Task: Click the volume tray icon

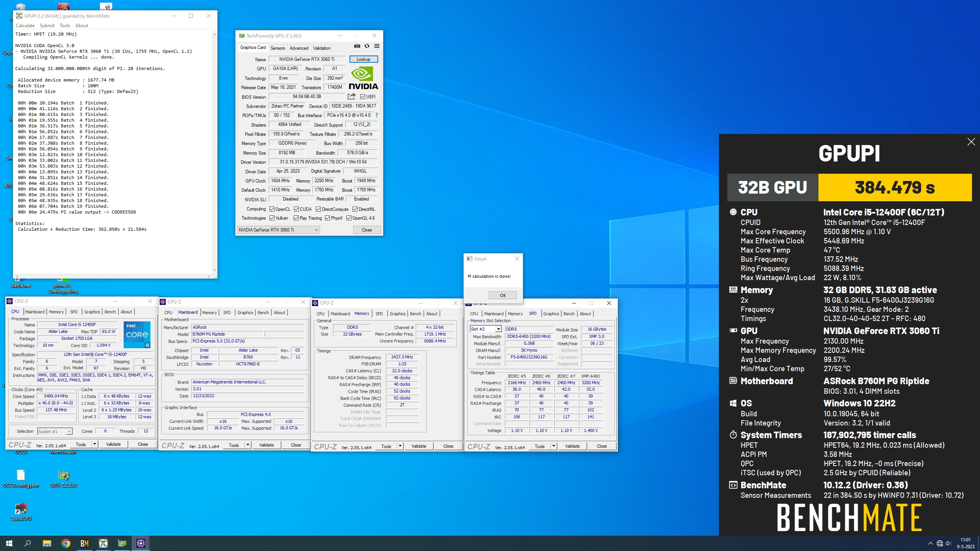Action: click(x=949, y=543)
